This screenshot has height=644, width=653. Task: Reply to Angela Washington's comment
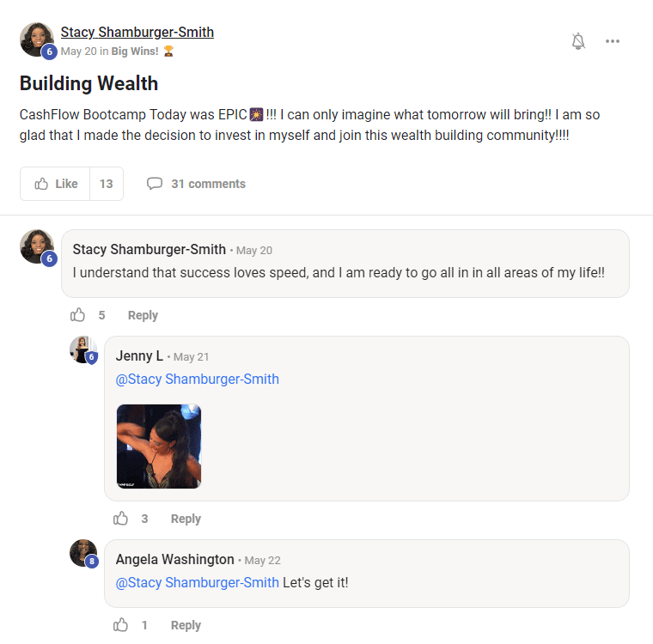coord(186,625)
